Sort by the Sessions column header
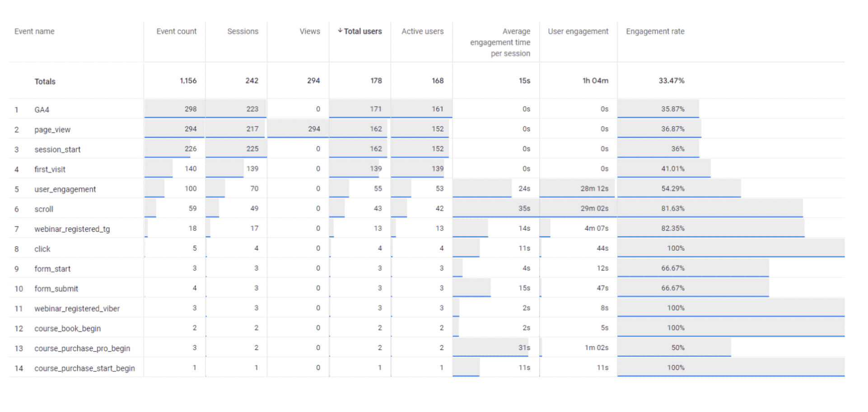868x412 pixels. 243,32
